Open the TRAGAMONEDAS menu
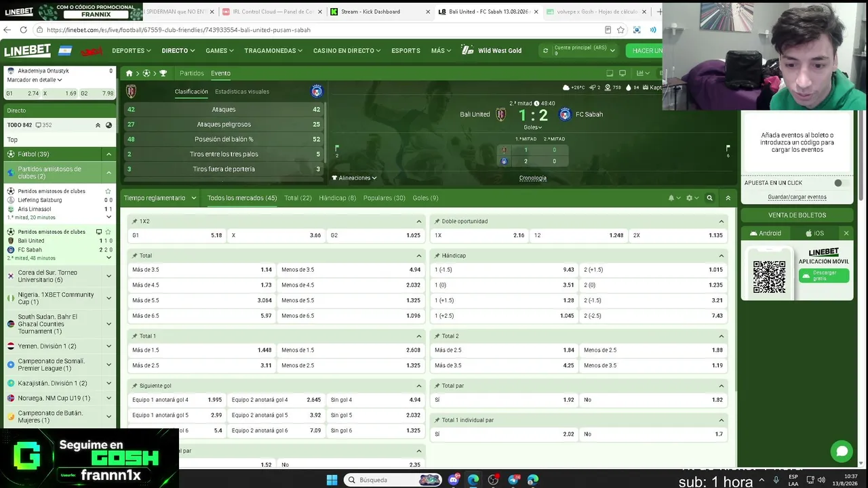 pos(273,51)
